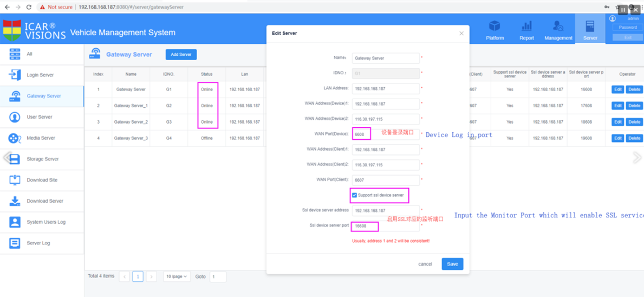644x297 pixels.
Task: Click the WAN Address(Client)1 field
Action: pyautogui.click(x=386, y=150)
